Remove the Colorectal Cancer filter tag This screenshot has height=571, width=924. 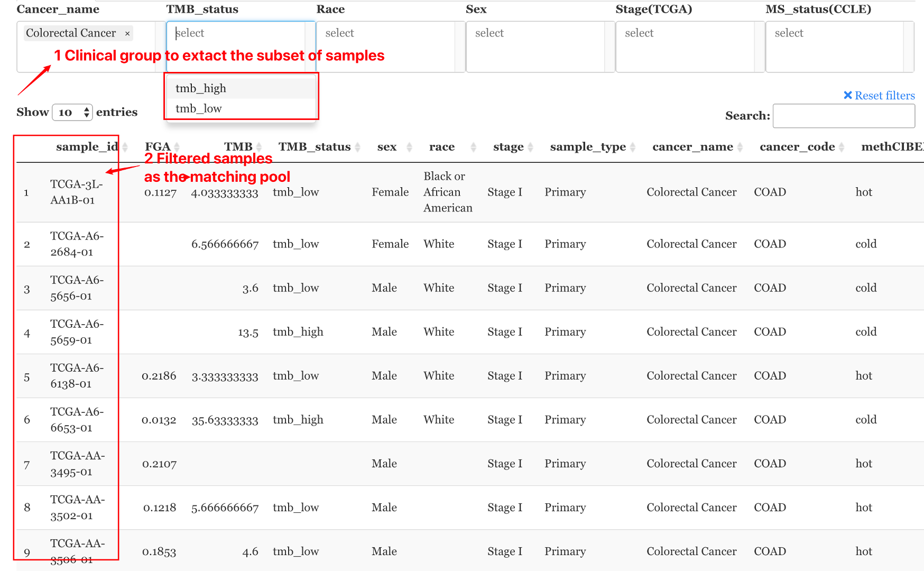click(x=127, y=33)
